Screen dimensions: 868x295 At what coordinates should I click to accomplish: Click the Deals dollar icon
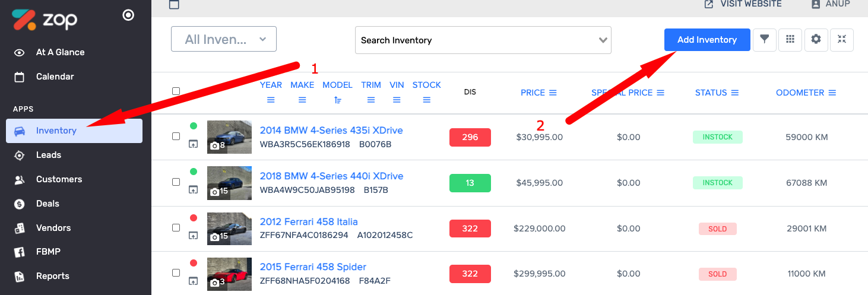[x=20, y=204]
